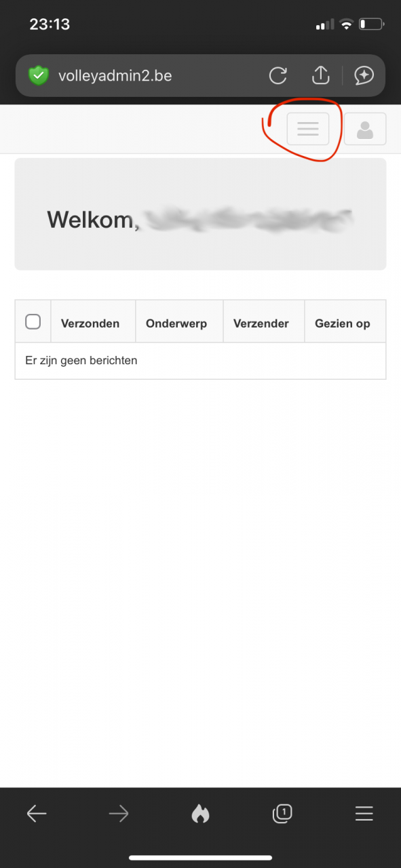The image size is (401, 868).
Task: Go back with the left arrow
Action: point(37,814)
